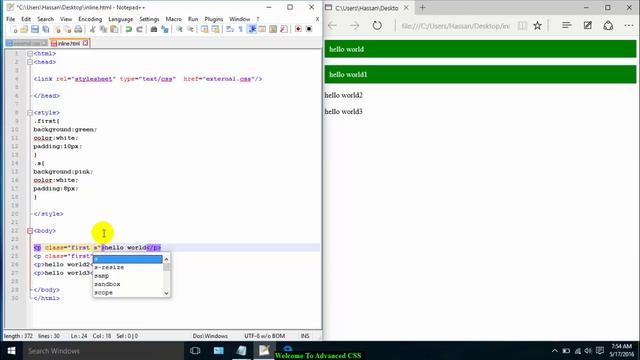Open the View menu
Viewport: 640px width, 360px height.
66,19
